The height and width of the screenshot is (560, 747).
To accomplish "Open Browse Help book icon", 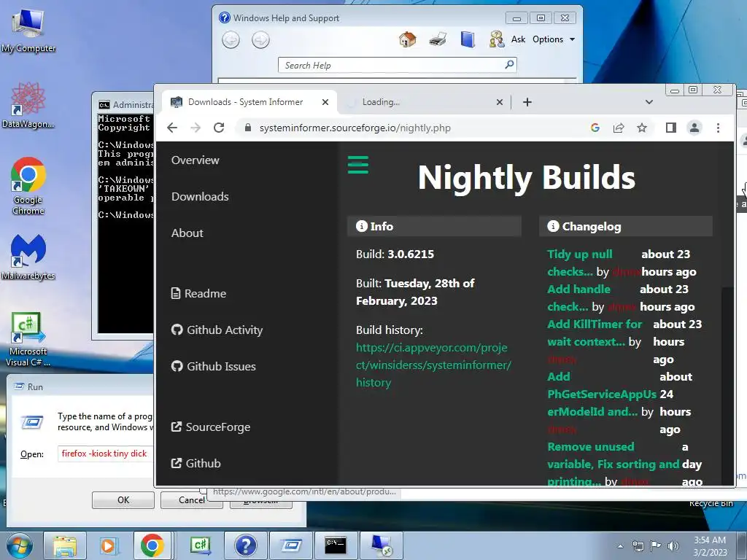I will point(468,39).
